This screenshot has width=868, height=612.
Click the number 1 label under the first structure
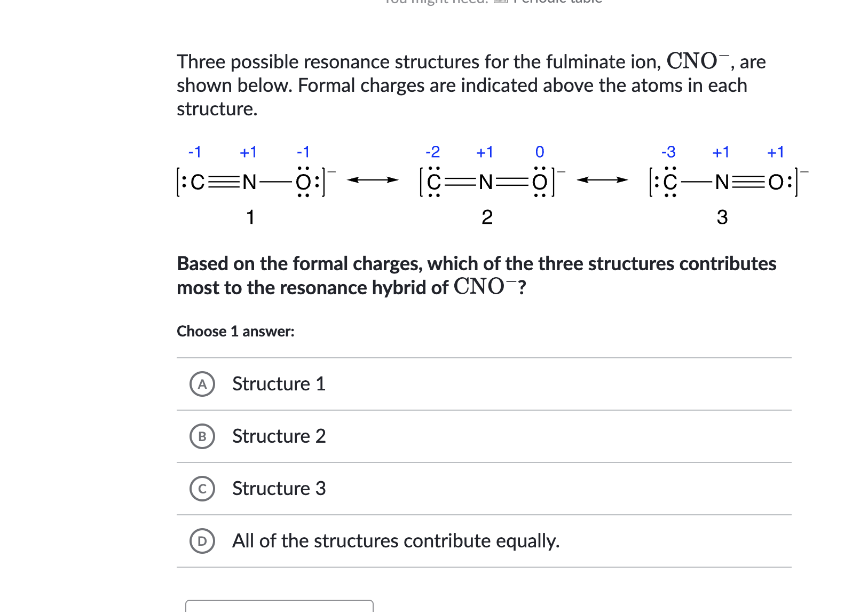(x=250, y=217)
